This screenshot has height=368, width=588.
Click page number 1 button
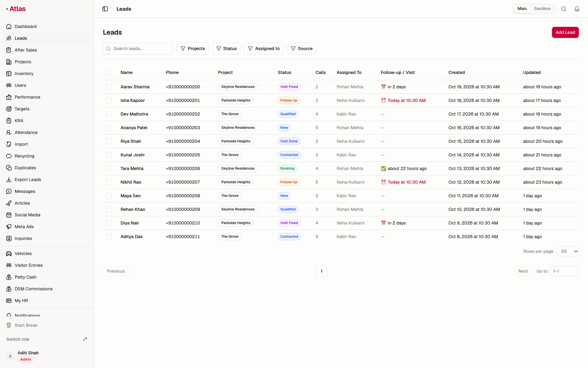coord(321,271)
